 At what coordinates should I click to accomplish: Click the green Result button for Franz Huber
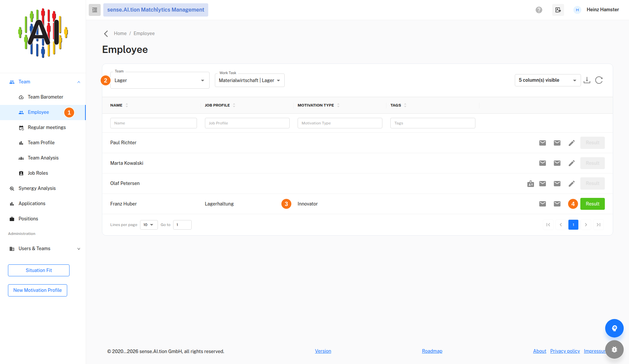[592, 204]
